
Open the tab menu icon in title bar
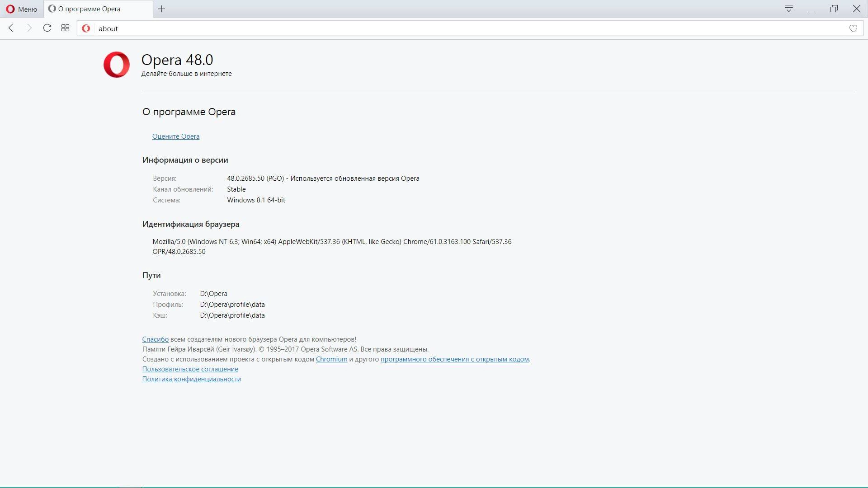(789, 9)
